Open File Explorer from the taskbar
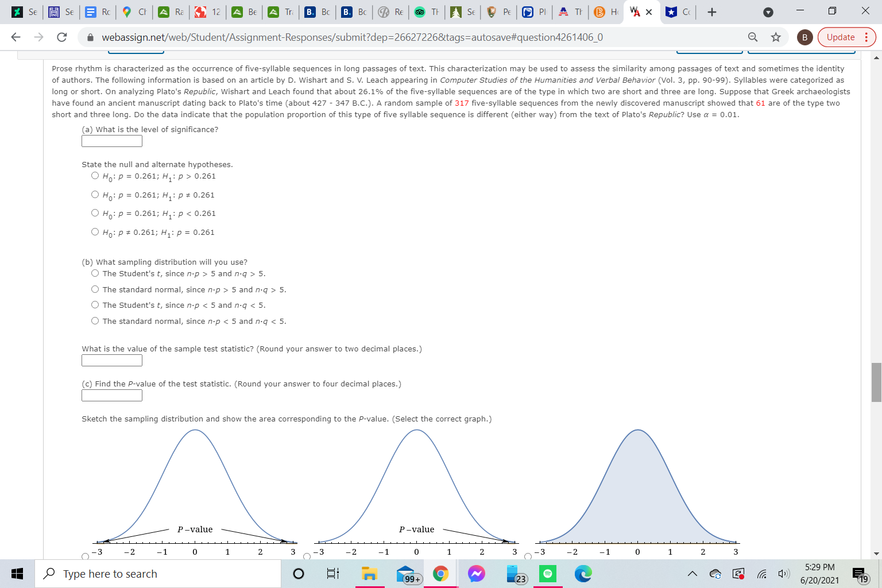The width and height of the screenshot is (882, 588). (x=369, y=574)
